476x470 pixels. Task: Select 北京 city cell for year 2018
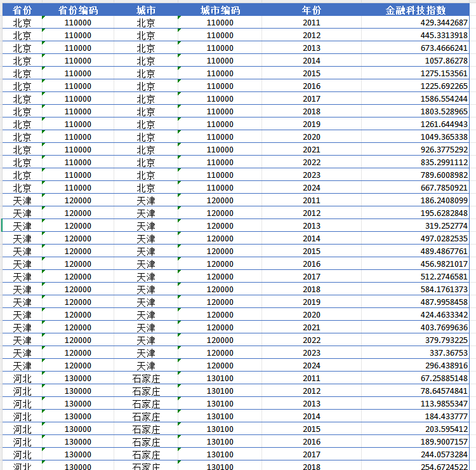(146, 112)
